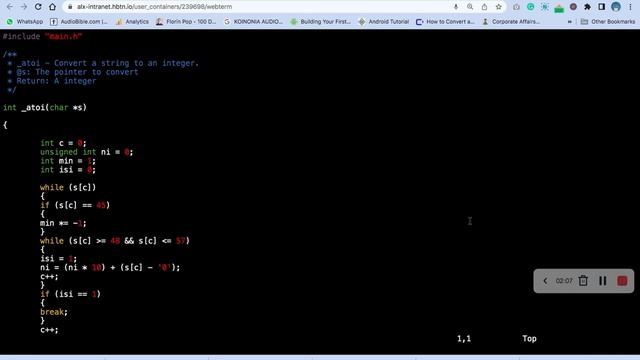
Task: Click the break; statement
Action: (54, 312)
